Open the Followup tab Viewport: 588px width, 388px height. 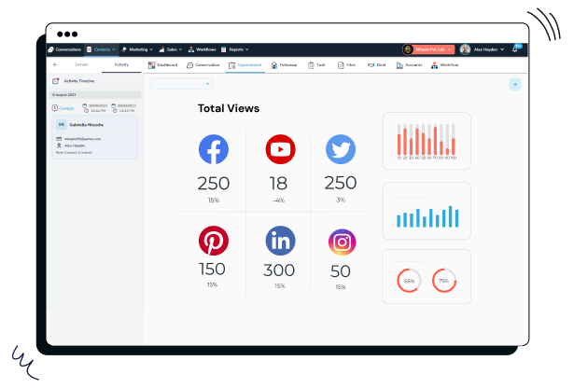pos(284,65)
